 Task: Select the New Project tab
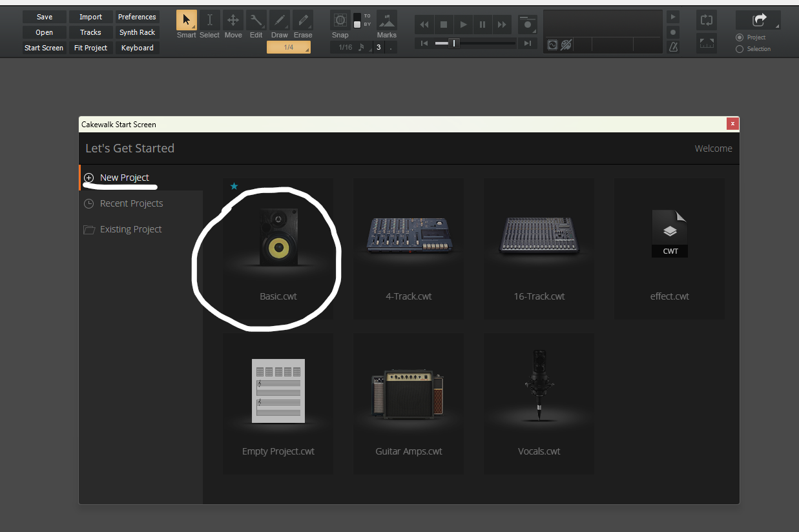coord(141,178)
